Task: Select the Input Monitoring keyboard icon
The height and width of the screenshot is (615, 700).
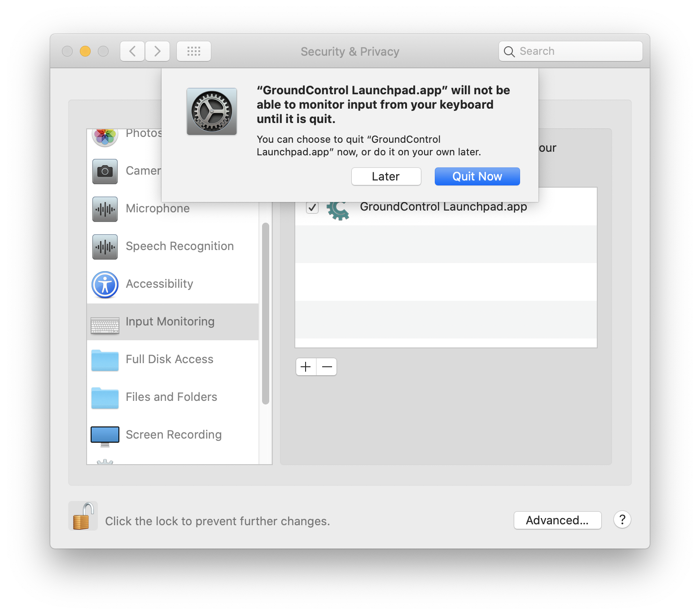Action: (105, 325)
